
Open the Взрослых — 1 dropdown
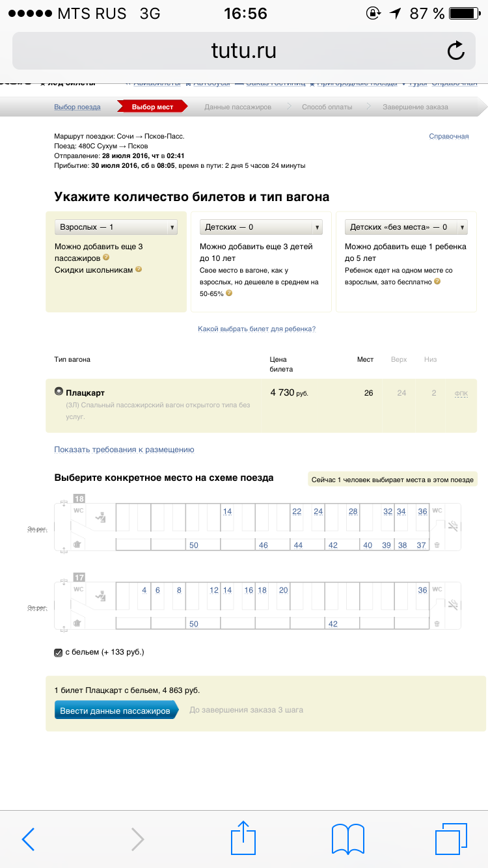pos(116,227)
